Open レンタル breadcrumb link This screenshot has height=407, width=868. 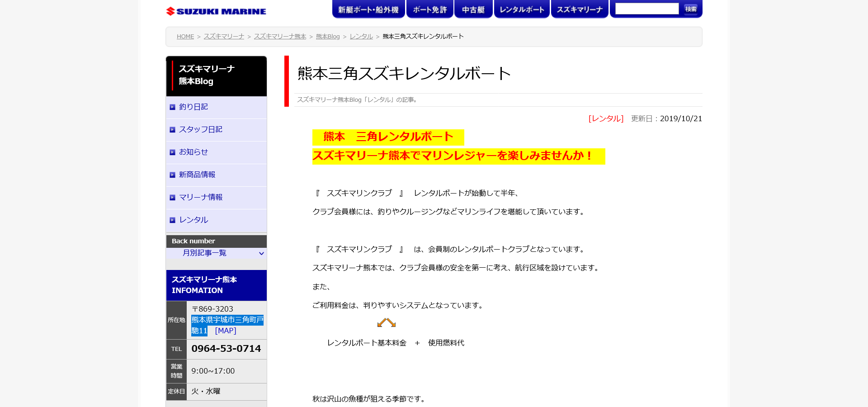pos(361,37)
